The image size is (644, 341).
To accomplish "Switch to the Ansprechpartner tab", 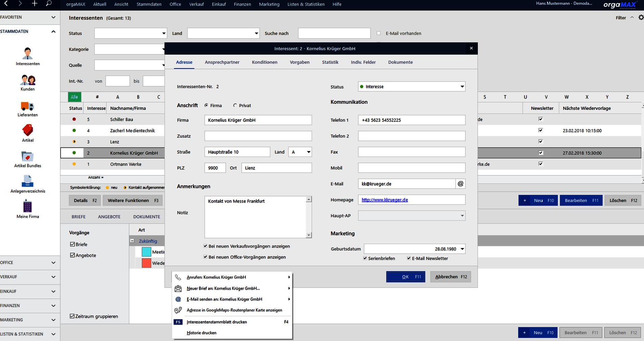I will point(222,62).
